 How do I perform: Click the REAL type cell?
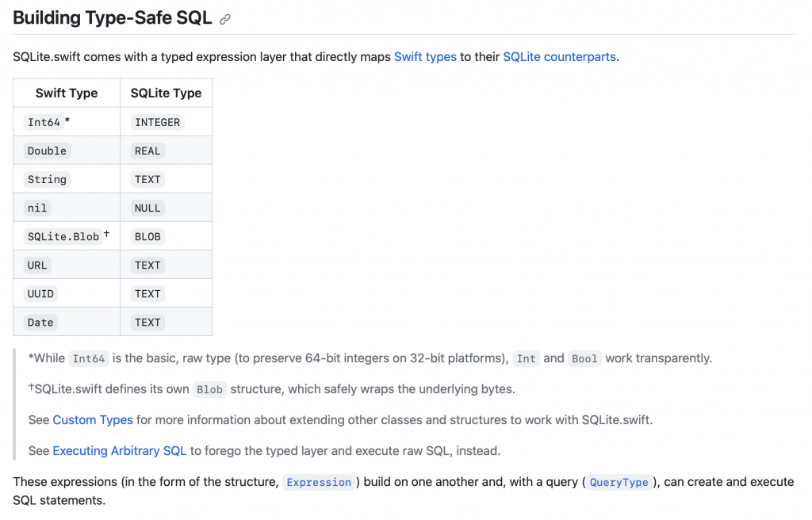tap(147, 151)
